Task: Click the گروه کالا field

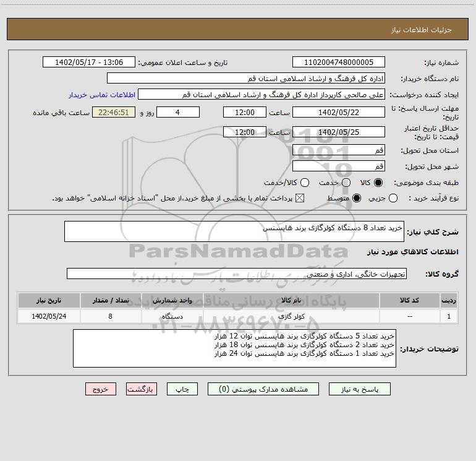Action: 237,274
